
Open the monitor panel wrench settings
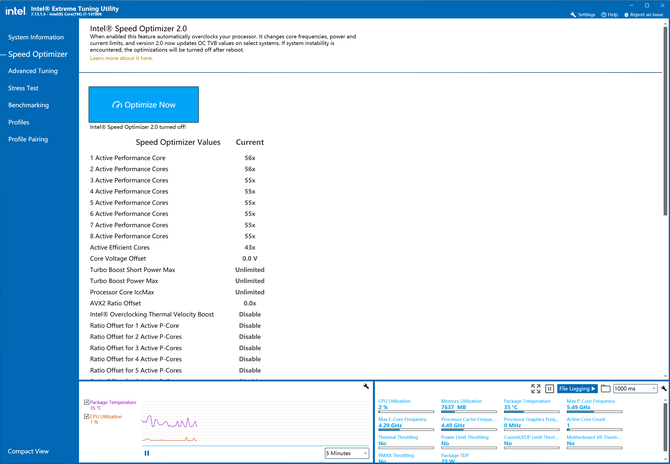[x=663, y=388]
